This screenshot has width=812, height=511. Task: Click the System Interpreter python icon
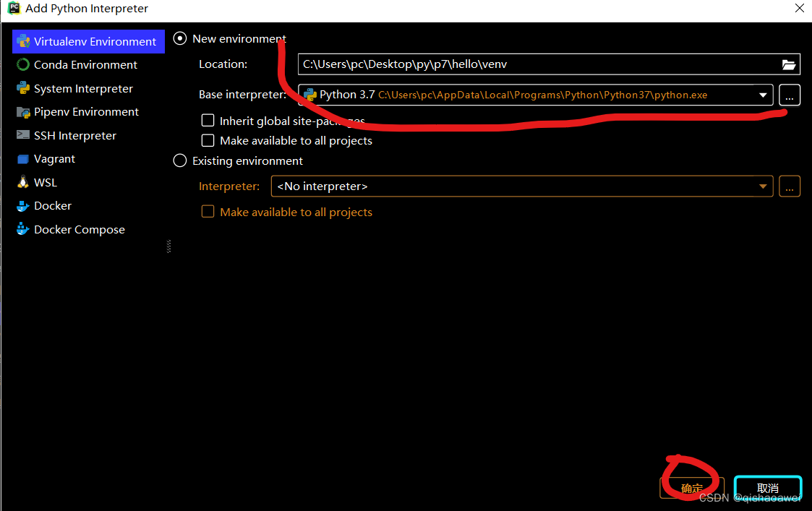coord(23,88)
